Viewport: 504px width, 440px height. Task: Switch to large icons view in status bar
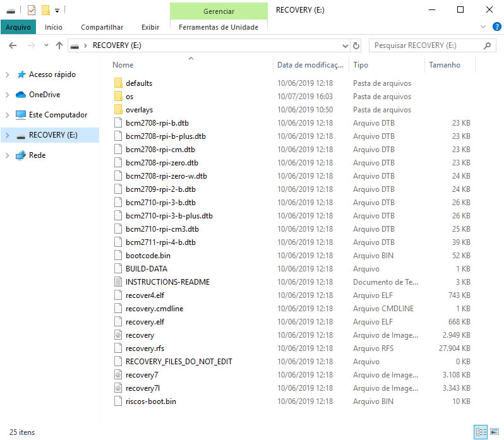tap(495, 432)
